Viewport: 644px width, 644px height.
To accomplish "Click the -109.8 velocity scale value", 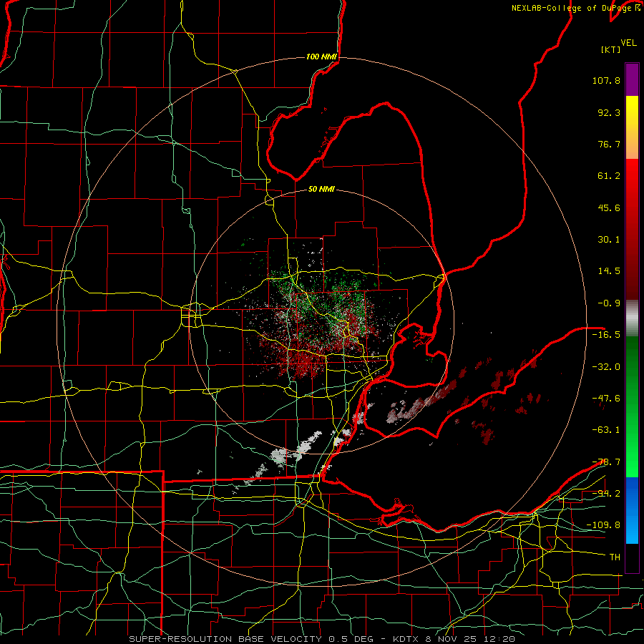I will coord(603,525).
